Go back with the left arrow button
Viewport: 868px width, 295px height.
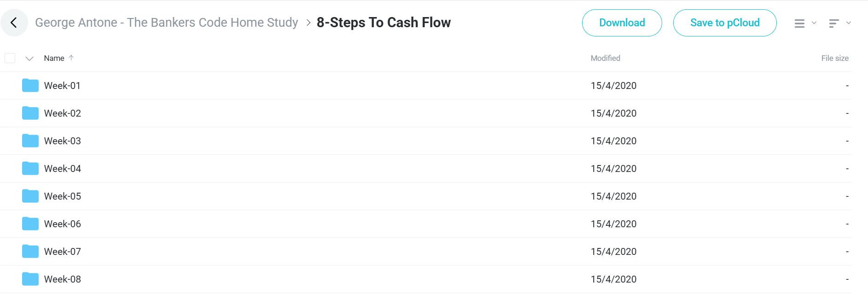click(14, 23)
